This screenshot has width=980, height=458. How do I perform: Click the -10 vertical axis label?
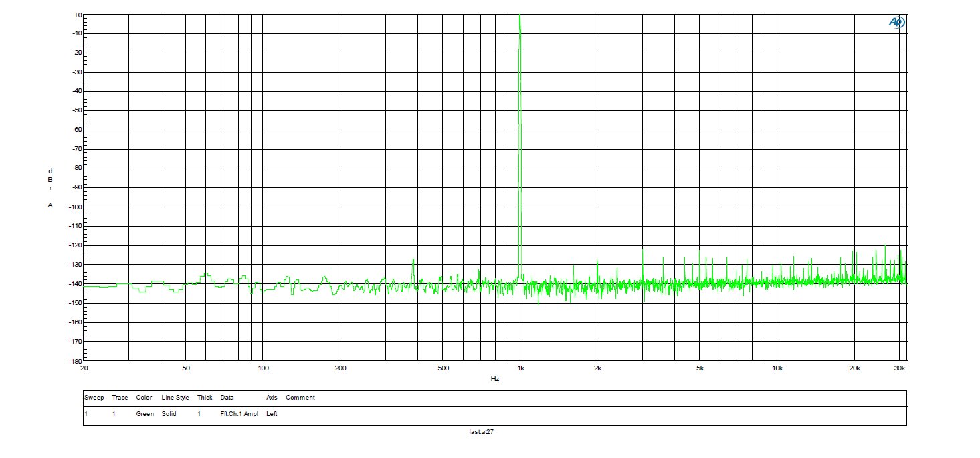point(76,33)
